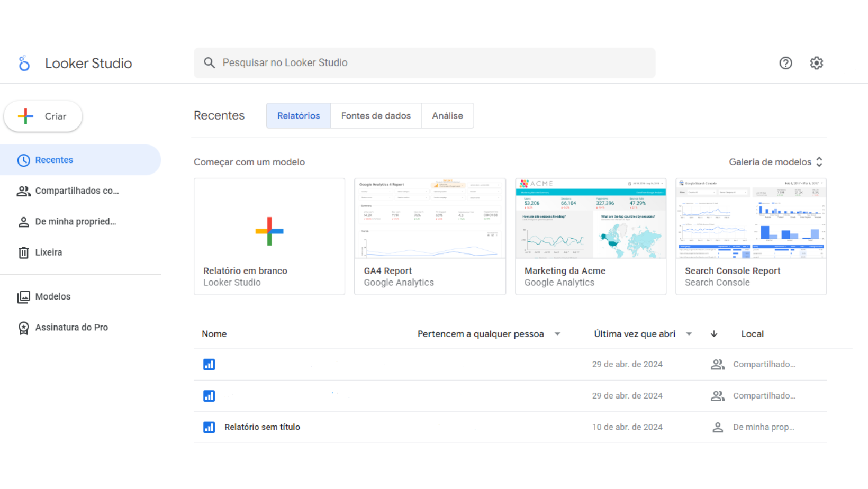The width and height of the screenshot is (868, 489).
Task: Click the report icon next to Relatório sem título
Action: pyautogui.click(x=209, y=427)
